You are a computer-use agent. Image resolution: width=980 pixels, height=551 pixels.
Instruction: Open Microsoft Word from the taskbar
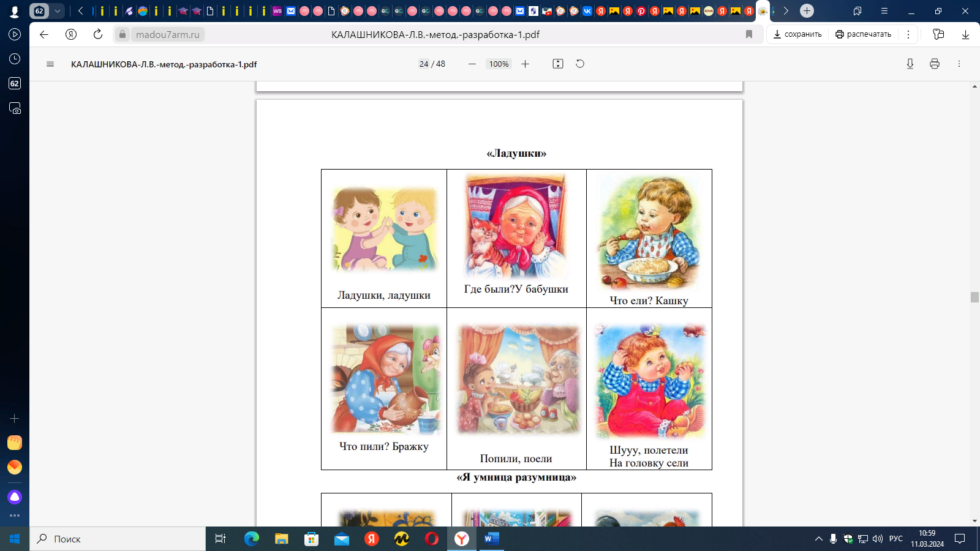(x=491, y=539)
